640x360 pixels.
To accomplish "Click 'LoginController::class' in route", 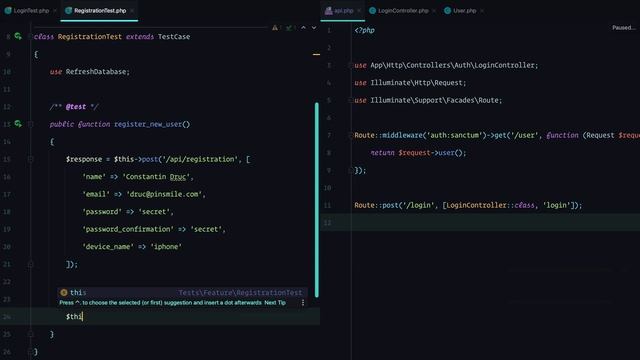I will (490, 205).
